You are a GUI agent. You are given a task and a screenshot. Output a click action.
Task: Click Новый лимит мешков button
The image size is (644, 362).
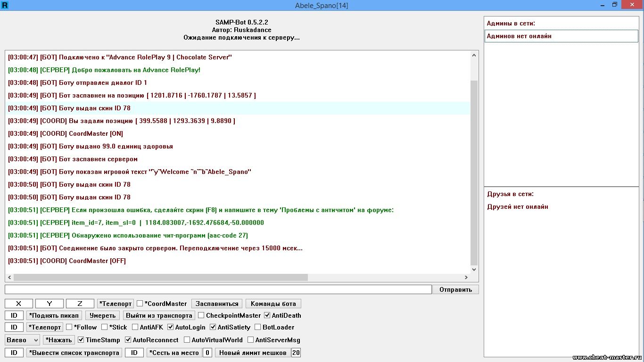(x=253, y=353)
